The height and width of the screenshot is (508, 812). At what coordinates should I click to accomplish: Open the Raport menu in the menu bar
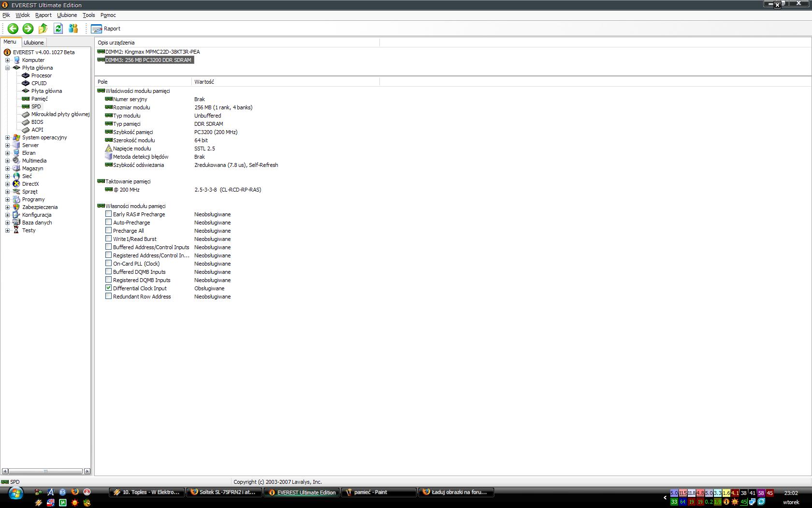point(43,15)
